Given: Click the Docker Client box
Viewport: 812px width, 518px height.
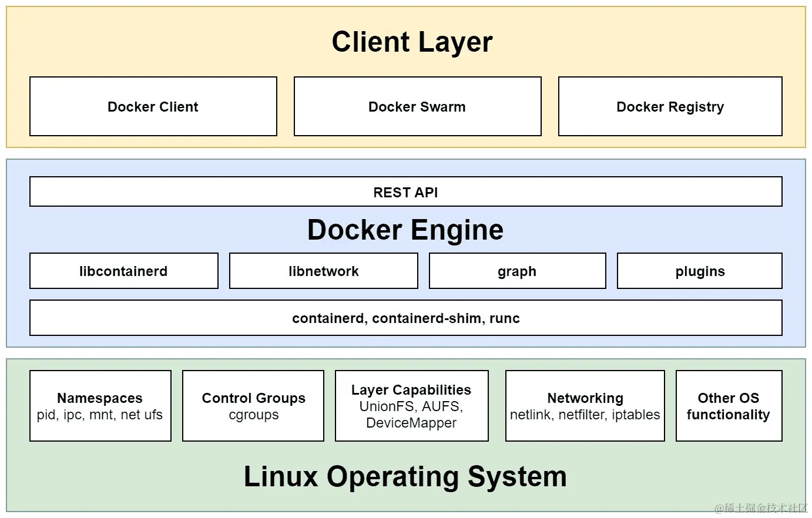Looking at the screenshot, I should coord(153,106).
